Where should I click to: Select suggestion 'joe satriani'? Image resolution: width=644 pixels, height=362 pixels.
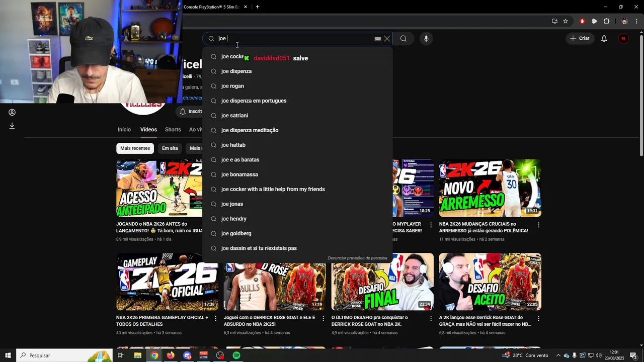tap(297, 116)
